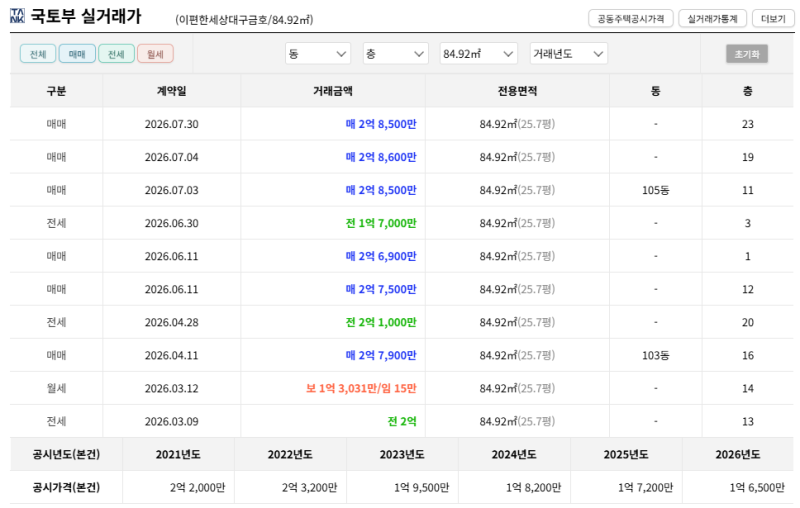The image size is (800, 508).
Task: Click 공시가격 1억 6,500만
Action: (757, 488)
